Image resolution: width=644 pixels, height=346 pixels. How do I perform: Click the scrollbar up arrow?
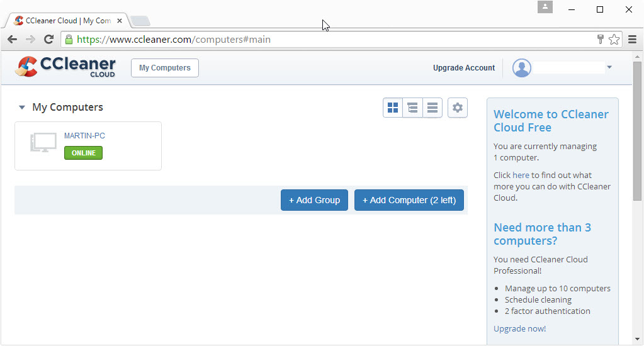click(x=637, y=56)
